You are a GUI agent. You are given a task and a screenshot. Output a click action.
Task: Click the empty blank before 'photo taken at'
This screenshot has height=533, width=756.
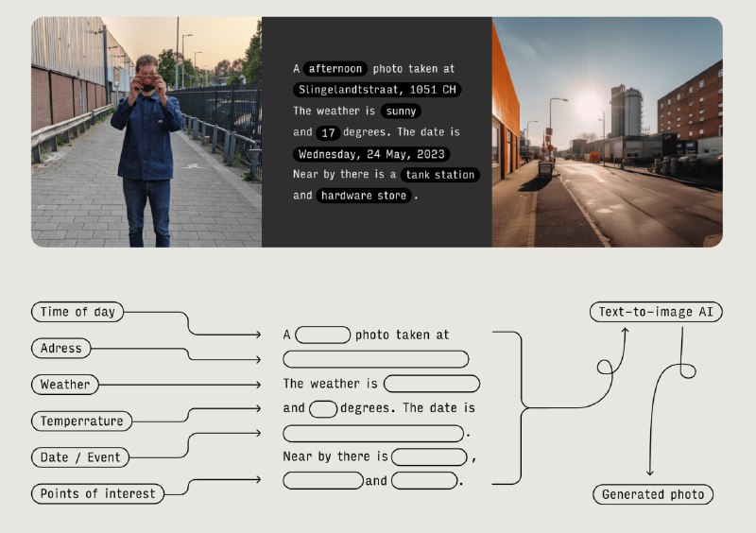coord(323,335)
